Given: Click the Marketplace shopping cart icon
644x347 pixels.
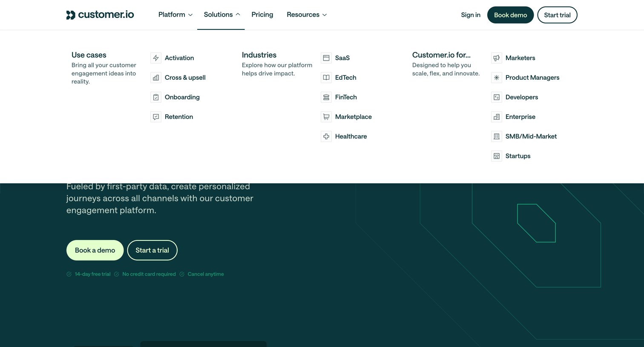Looking at the screenshot, I should (326, 117).
